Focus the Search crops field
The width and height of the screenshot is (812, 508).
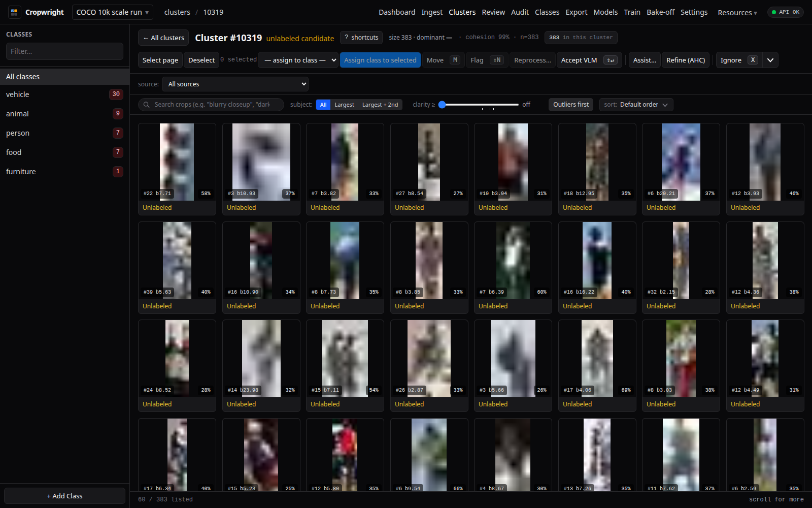pyautogui.click(x=211, y=105)
